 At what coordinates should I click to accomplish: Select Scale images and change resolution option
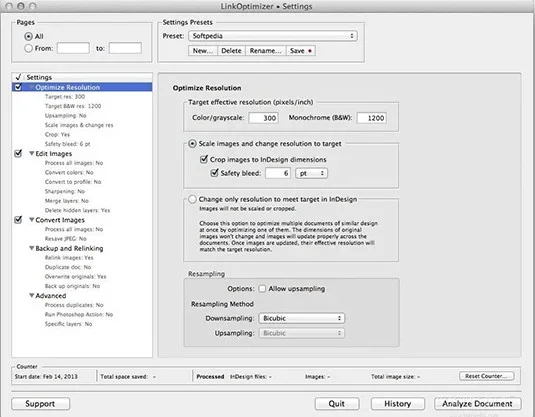coord(192,144)
